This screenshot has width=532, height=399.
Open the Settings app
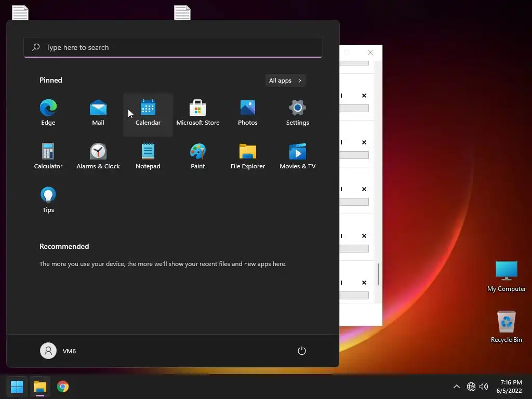(298, 113)
